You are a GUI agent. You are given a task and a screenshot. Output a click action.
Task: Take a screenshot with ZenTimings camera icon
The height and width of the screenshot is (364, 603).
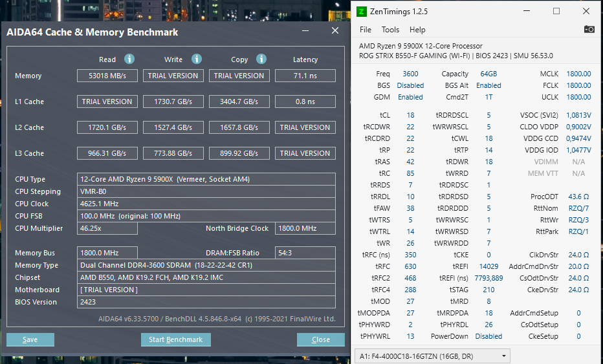589,29
